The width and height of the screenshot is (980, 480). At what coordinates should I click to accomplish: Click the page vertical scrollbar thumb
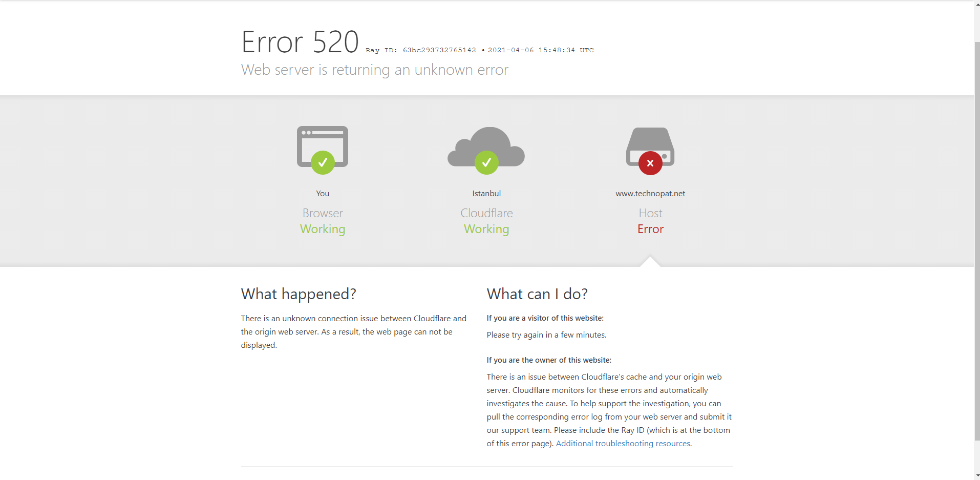pos(977,241)
